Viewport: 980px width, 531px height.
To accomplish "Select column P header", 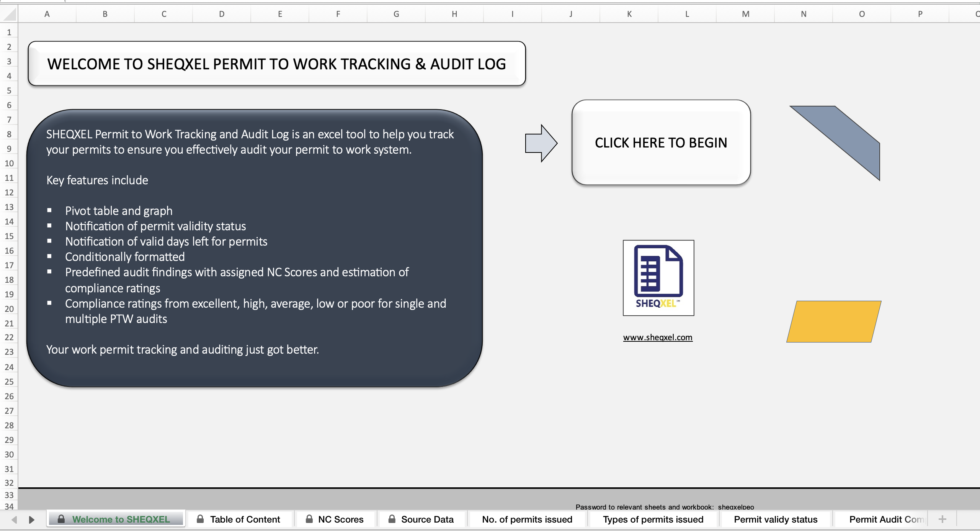I will click(x=920, y=14).
